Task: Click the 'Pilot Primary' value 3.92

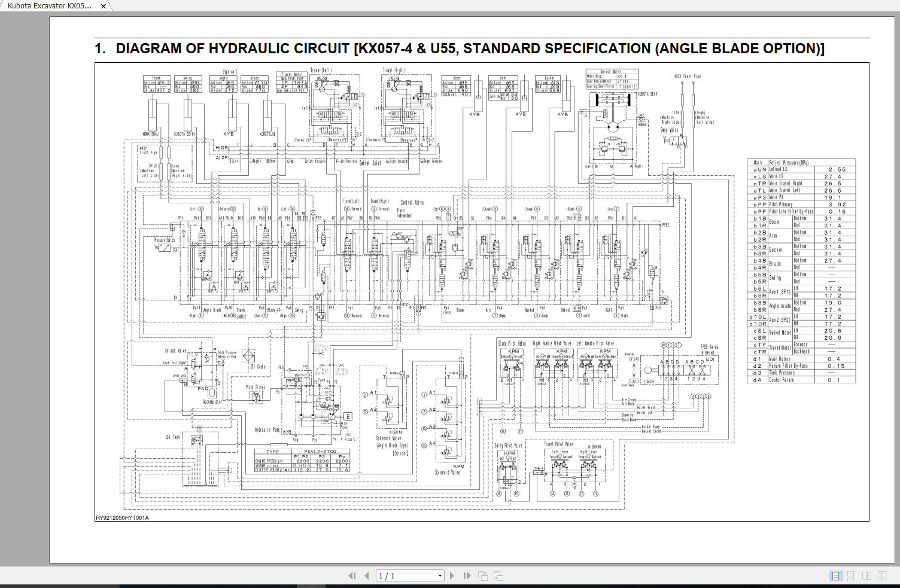Action: [837, 205]
